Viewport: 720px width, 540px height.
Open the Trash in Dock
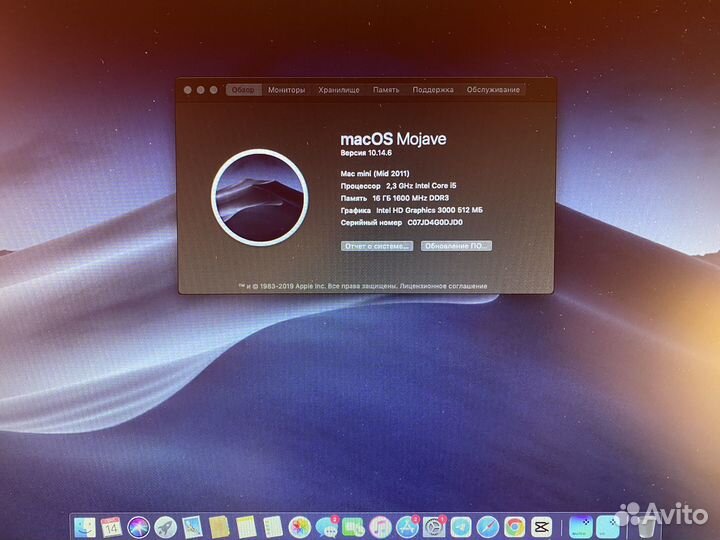pyautogui.click(x=647, y=528)
